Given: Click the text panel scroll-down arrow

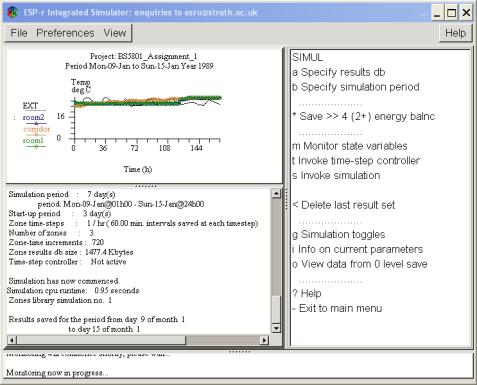Looking at the screenshot, I should tap(276, 328).
